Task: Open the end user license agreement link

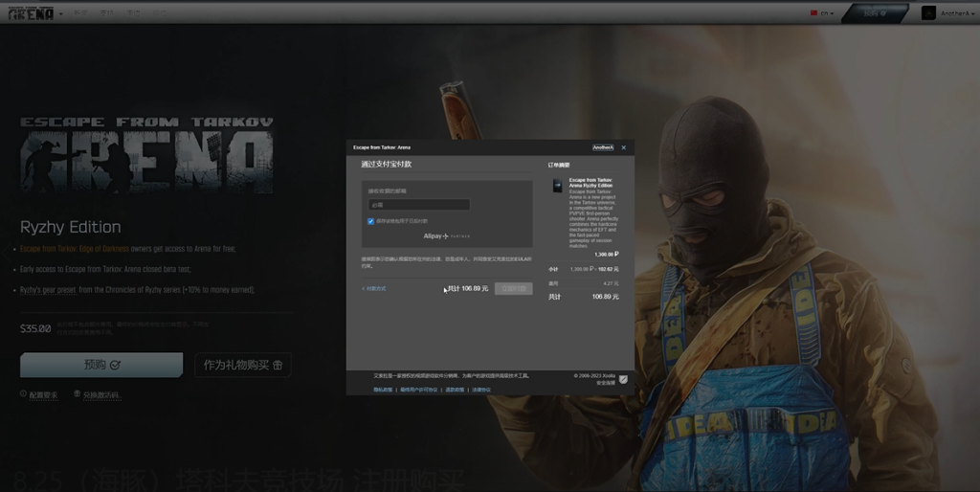Action: [x=418, y=390]
